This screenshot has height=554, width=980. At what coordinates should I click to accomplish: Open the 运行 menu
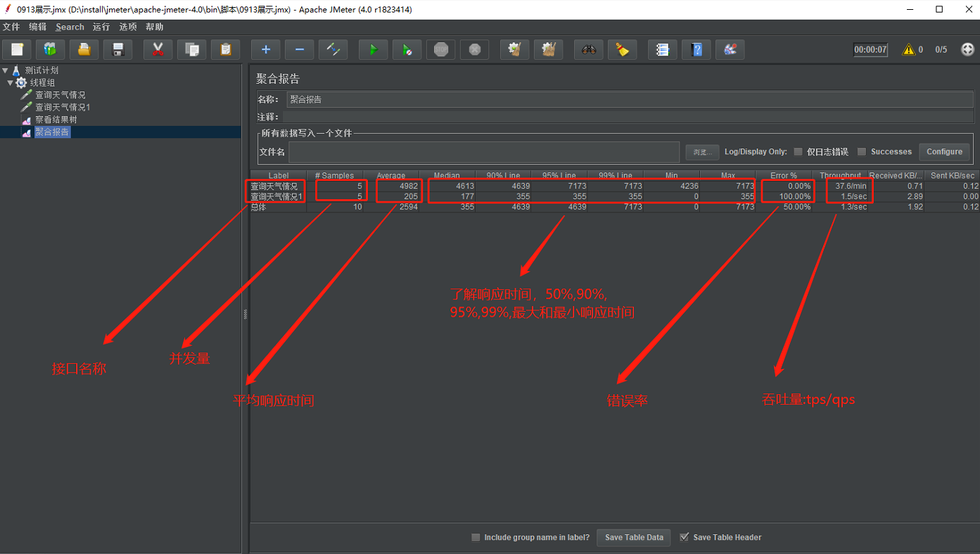[x=101, y=27]
